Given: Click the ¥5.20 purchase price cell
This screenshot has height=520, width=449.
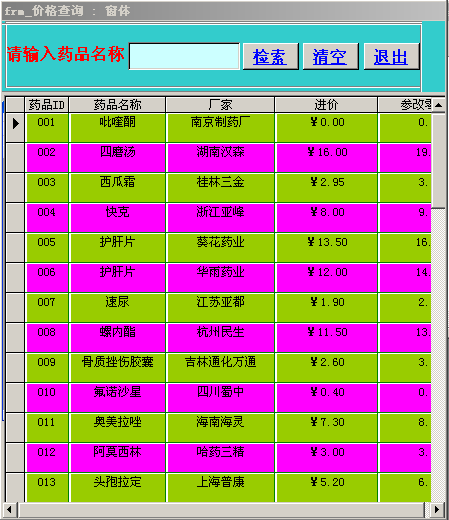Looking at the screenshot, I should (327, 488).
